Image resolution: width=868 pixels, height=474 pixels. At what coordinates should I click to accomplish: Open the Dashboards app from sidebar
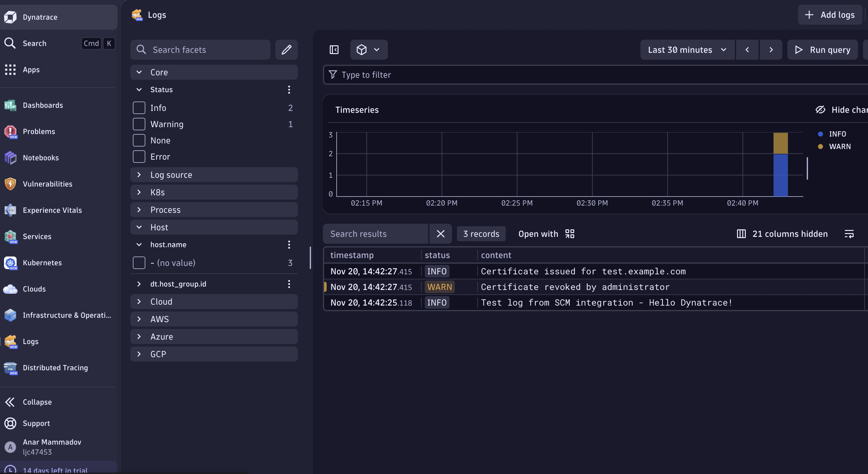tap(43, 105)
